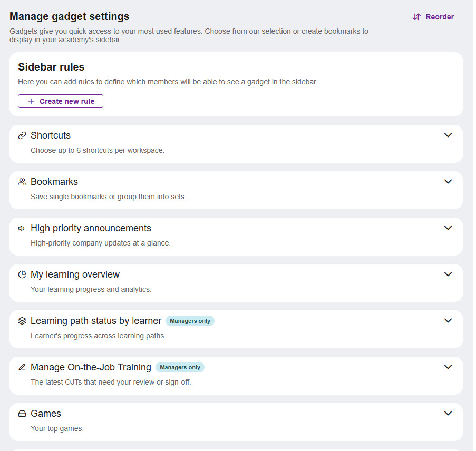Click the pencil icon next to Manage On-the-Job Training

(22, 367)
